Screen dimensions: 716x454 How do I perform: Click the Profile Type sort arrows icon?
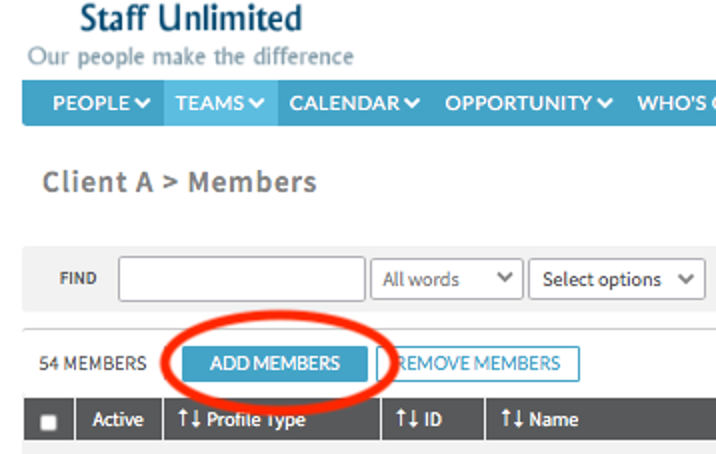[189, 418]
